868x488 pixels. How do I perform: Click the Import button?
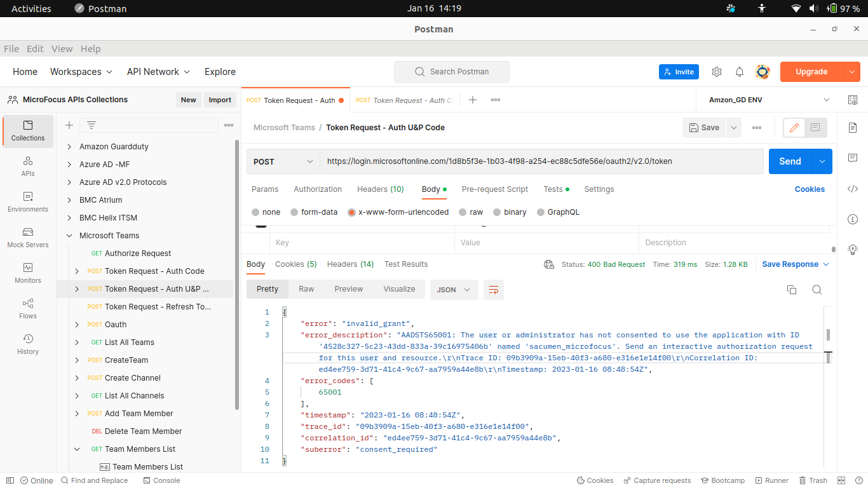coord(220,100)
